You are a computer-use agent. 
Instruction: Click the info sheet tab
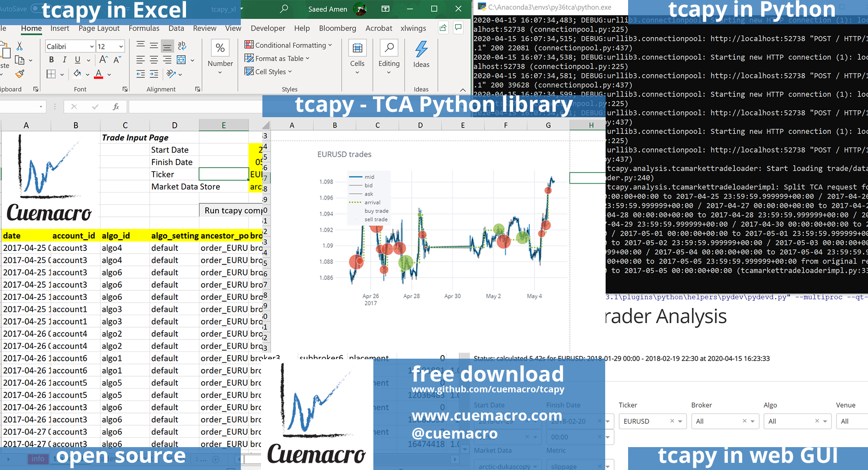(x=38, y=459)
